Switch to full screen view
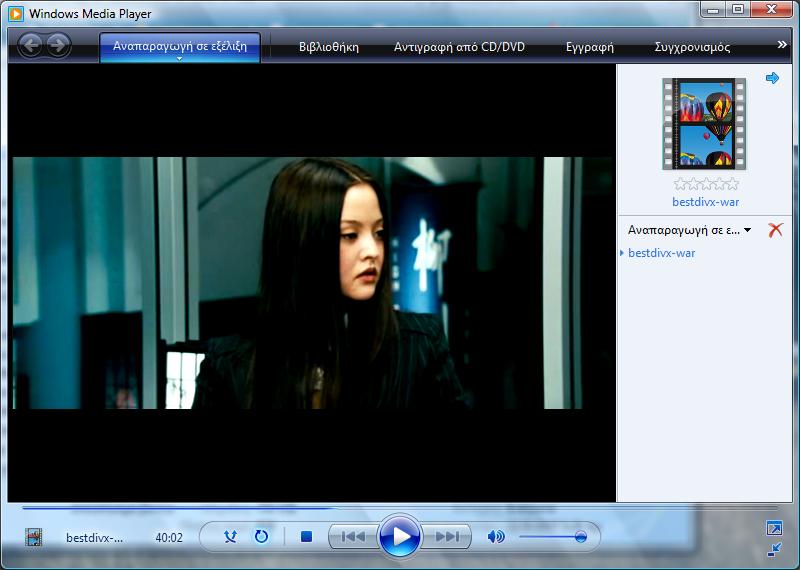The width and height of the screenshot is (800, 570). coord(774,528)
